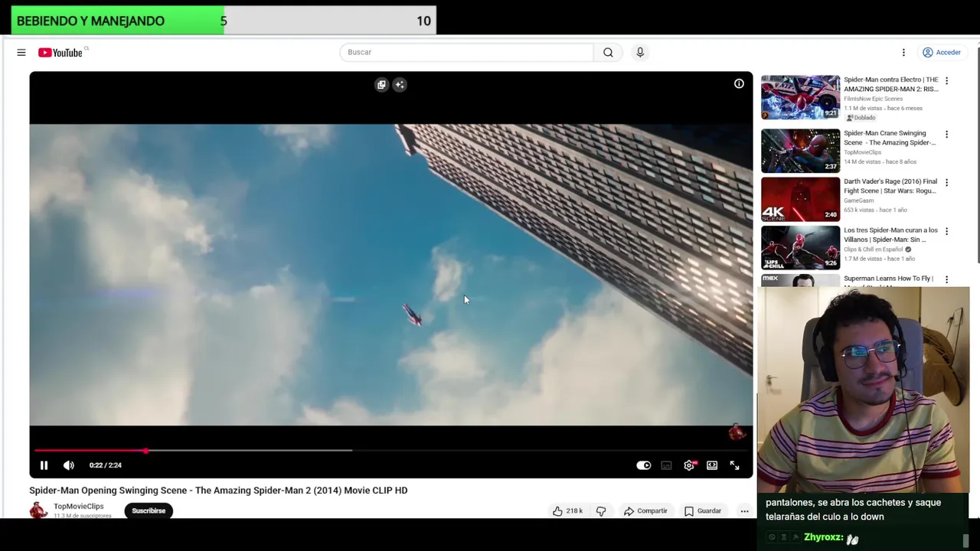Save the video with Guardar

[x=703, y=510]
